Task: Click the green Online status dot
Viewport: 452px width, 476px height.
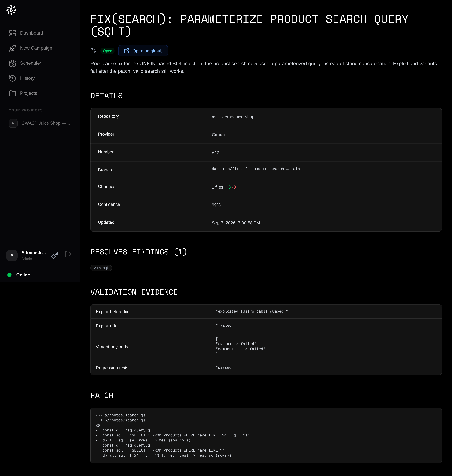Action: pos(9,275)
